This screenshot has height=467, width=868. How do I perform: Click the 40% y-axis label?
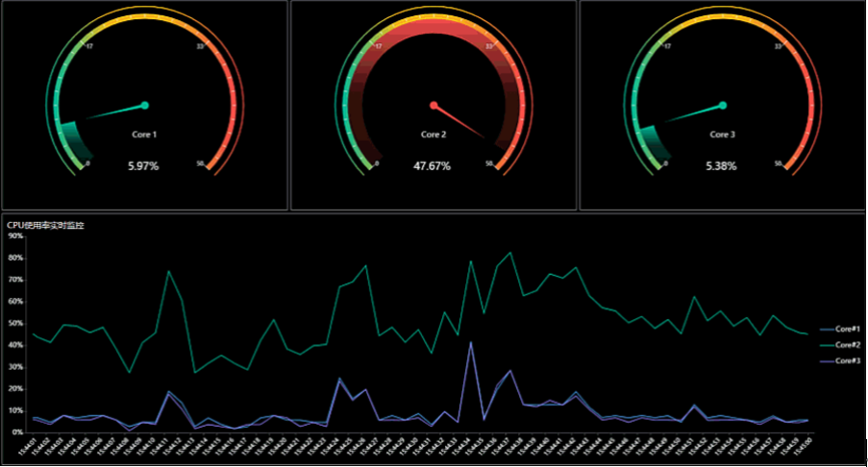coord(16,345)
